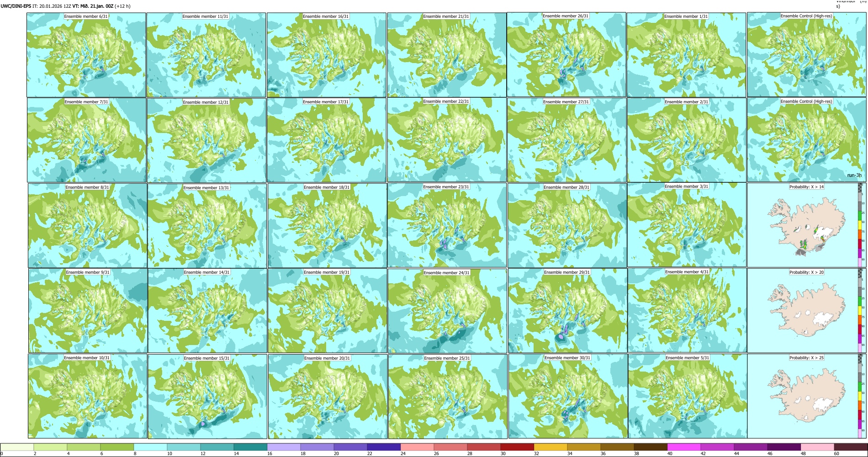This screenshot has height=457, width=868.
Task: View the Ensemble member 18/31 map
Action: (x=327, y=226)
